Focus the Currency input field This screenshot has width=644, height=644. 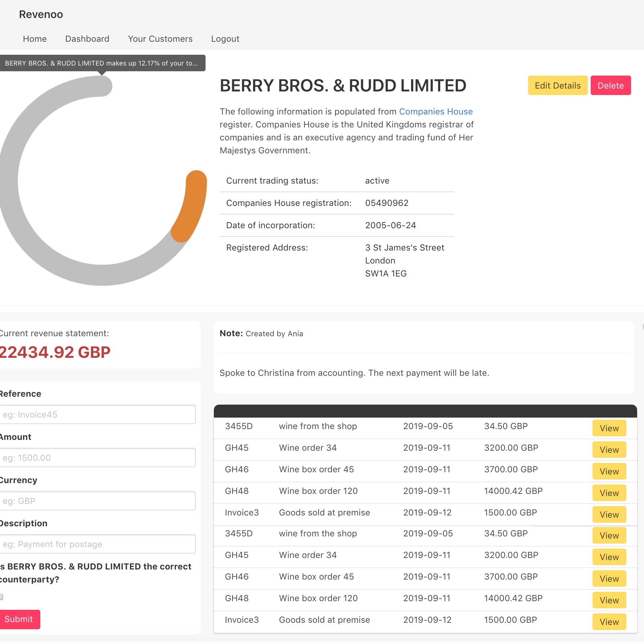(97, 501)
